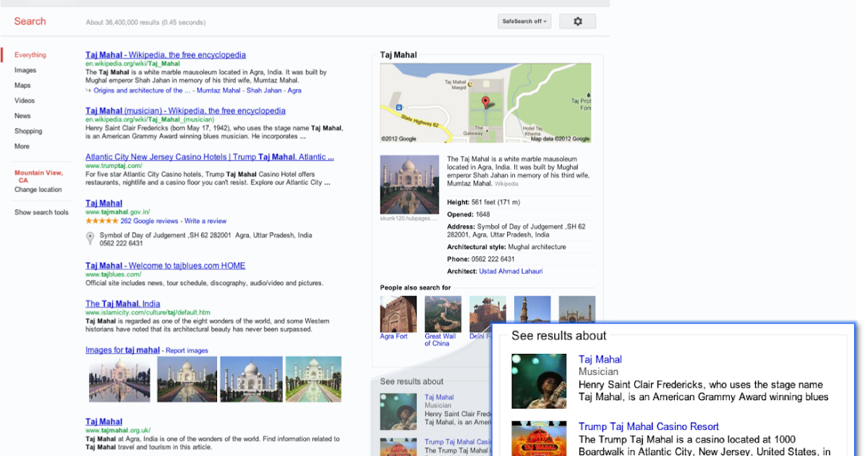Open Ustad Ahmad Lahauri architect link
The image size is (868, 456).
(511, 271)
